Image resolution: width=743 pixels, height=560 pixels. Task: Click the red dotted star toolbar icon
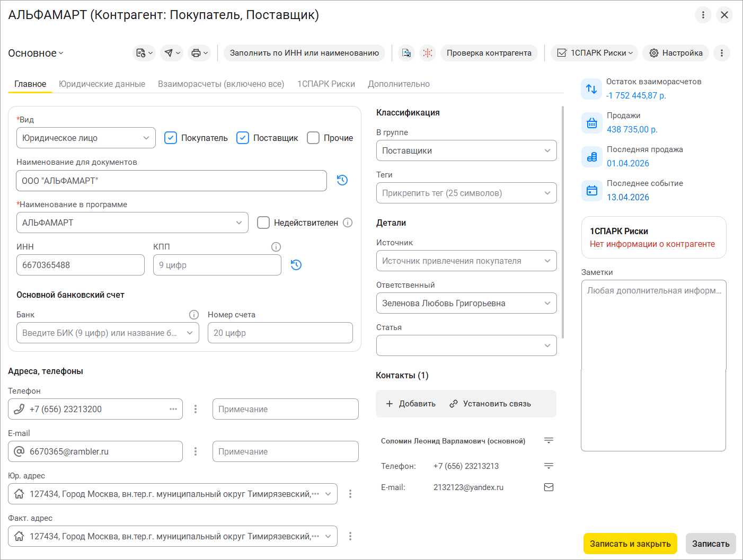(x=428, y=53)
